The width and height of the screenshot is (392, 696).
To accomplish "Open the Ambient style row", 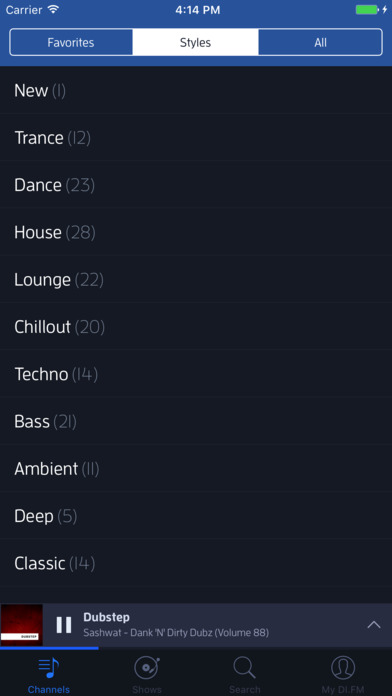I will point(196,469).
